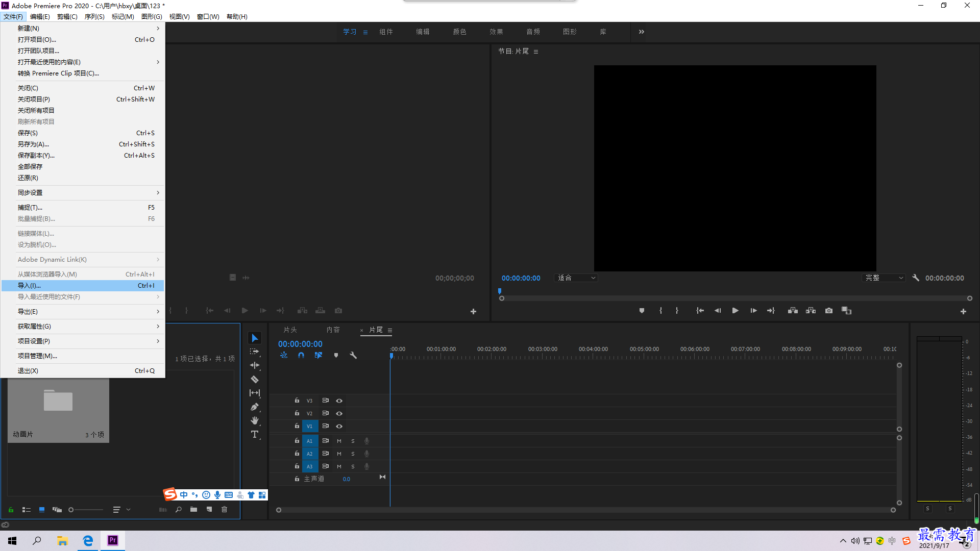The width and height of the screenshot is (980, 551).
Task: Export frame with camera icon
Action: (x=829, y=311)
